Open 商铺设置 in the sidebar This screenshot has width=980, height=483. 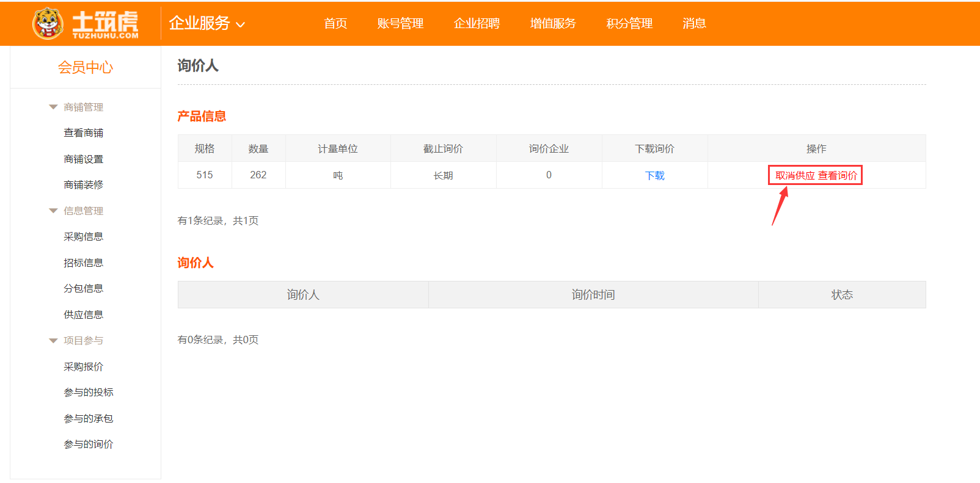84,159
